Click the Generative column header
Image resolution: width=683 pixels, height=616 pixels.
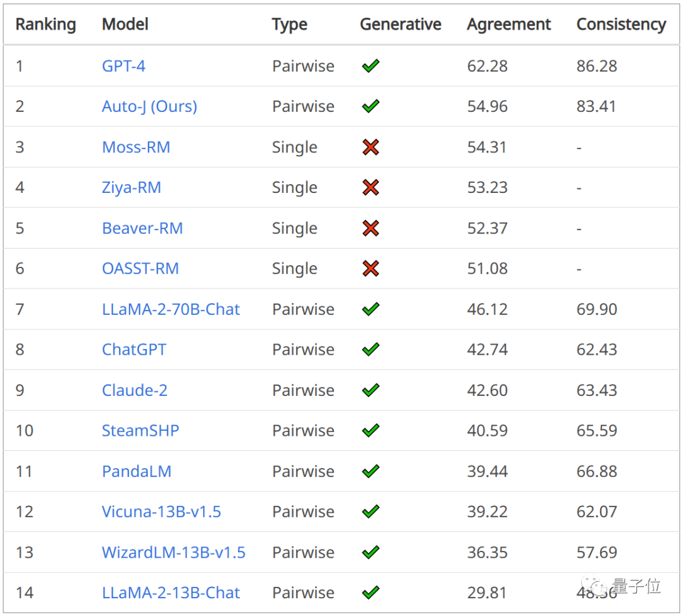click(x=400, y=25)
